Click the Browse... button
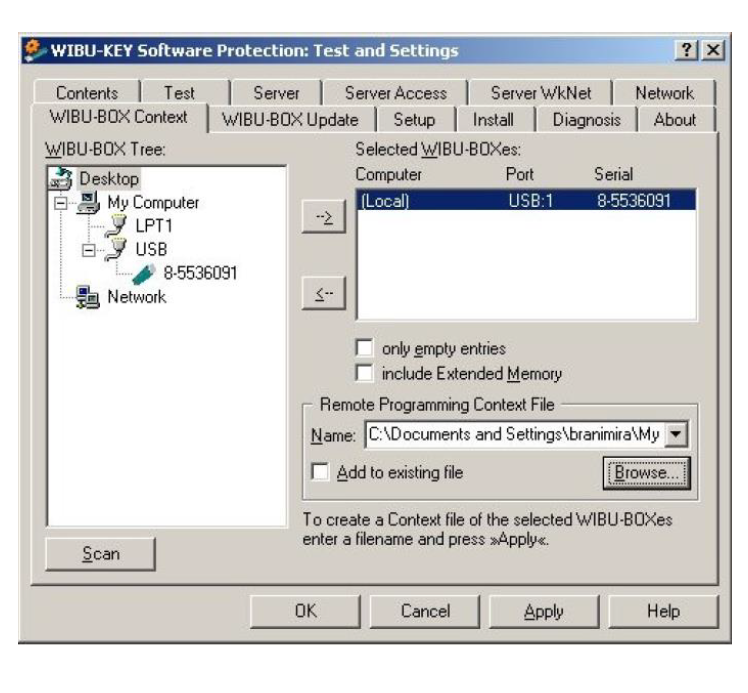Screen dimensions: 748x693 click(646, 473)
